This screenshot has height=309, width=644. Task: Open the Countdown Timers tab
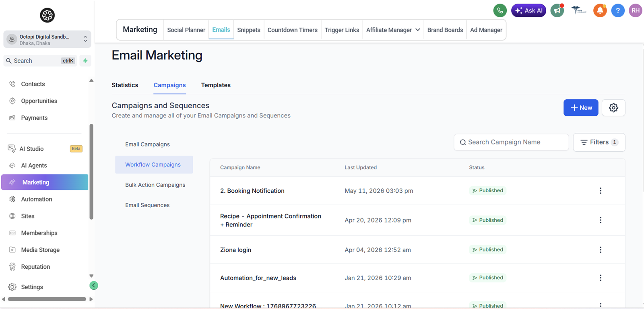tap(292, 30)
